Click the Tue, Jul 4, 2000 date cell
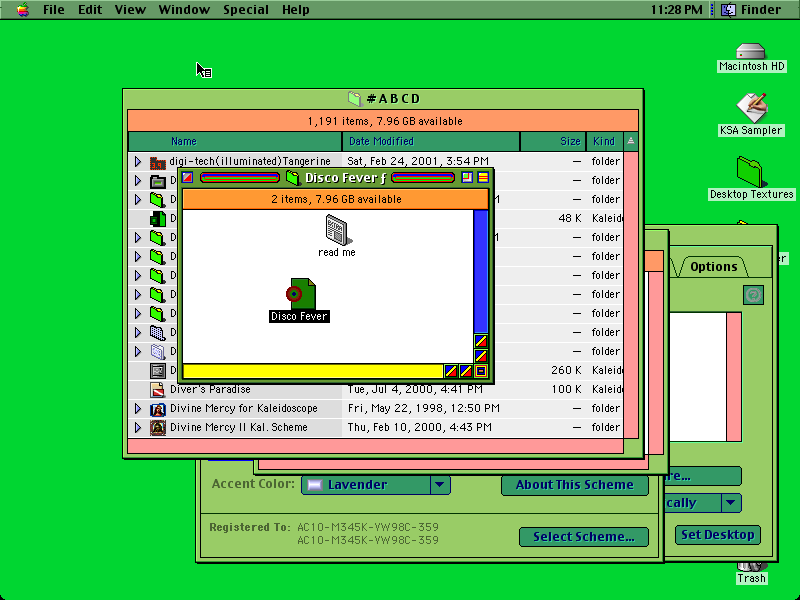This screenshot has width=800, height=600. coord(415,389)
